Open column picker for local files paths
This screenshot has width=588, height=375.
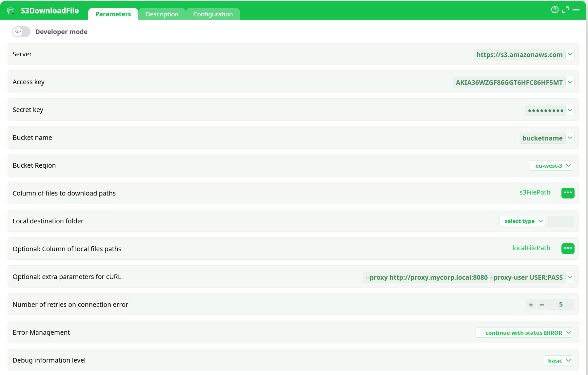pyautogui.click(x=568, y=249)
